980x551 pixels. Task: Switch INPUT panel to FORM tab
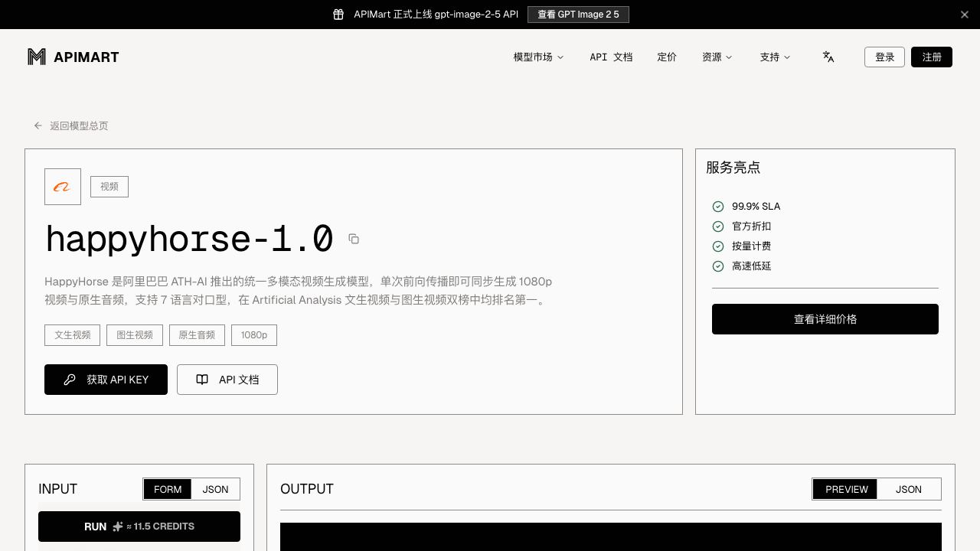[168, 489]
